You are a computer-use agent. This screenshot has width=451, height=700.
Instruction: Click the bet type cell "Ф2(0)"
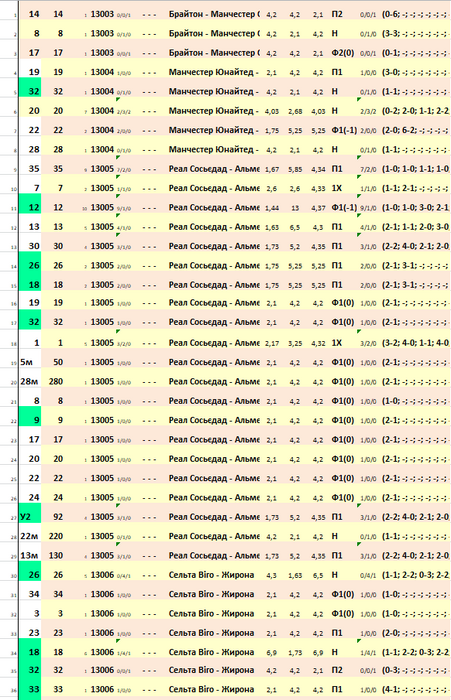[x=342, y=53]
